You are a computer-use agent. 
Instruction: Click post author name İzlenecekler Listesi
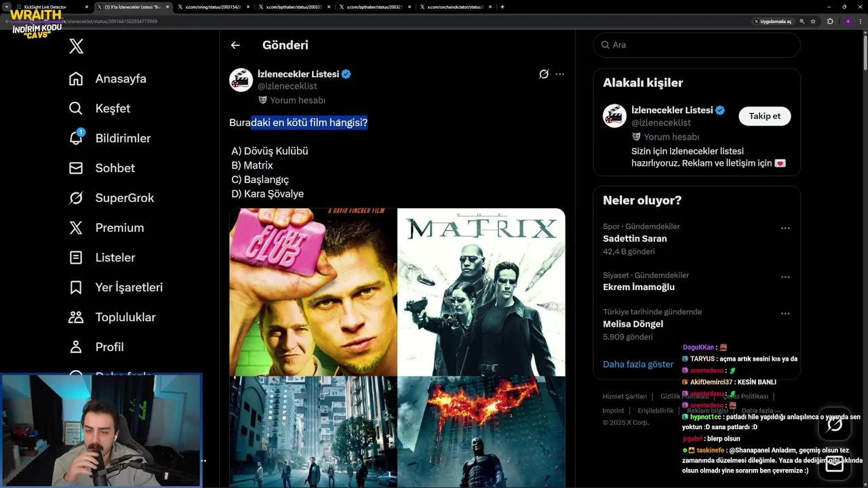click(x=298, y=74)
